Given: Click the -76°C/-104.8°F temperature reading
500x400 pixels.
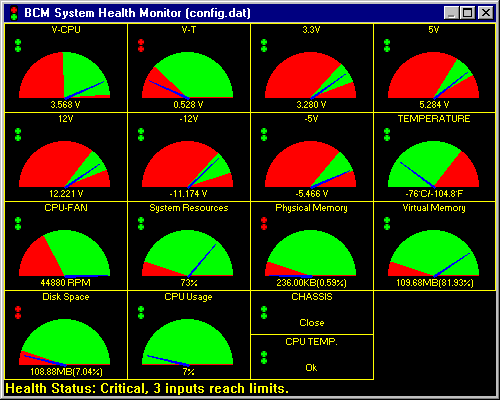Looking at the screenshot, I should pyautogui.click(x=434, y=194).
